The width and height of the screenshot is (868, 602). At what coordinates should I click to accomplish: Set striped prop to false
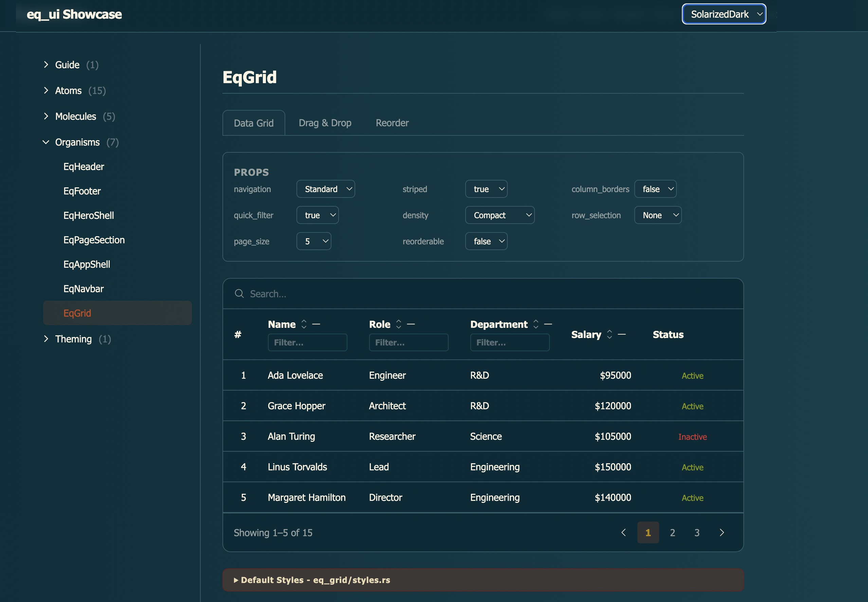click(x=486, y=189)
